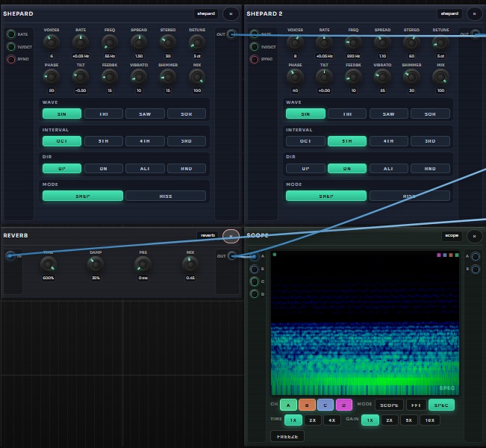
Task: Click the OUT jack of the first Shepard module
Action: 231,34
